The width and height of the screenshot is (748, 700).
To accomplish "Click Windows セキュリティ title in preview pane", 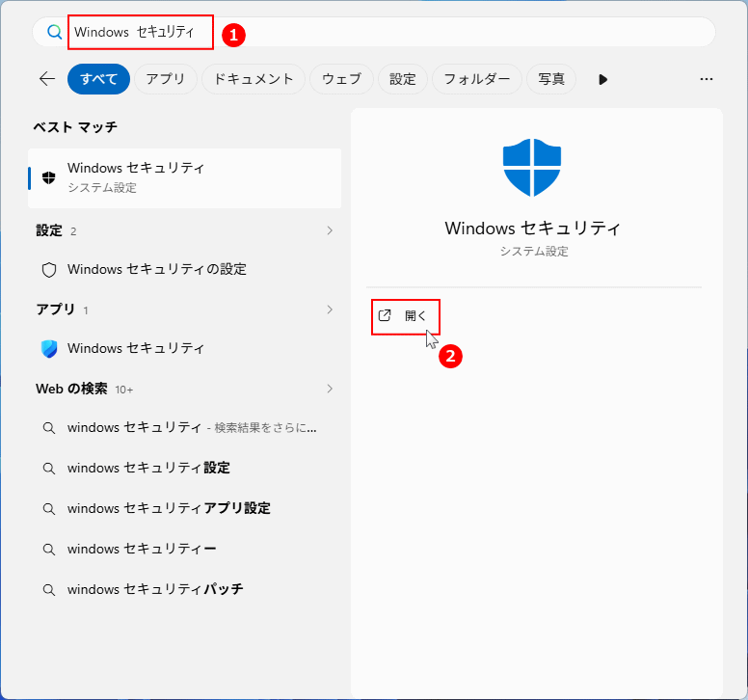I will pos(532,229).
